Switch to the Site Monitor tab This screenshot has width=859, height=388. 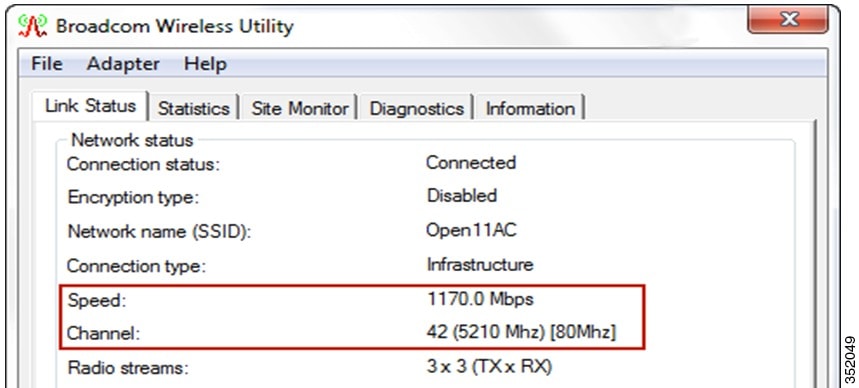point(300,108)
